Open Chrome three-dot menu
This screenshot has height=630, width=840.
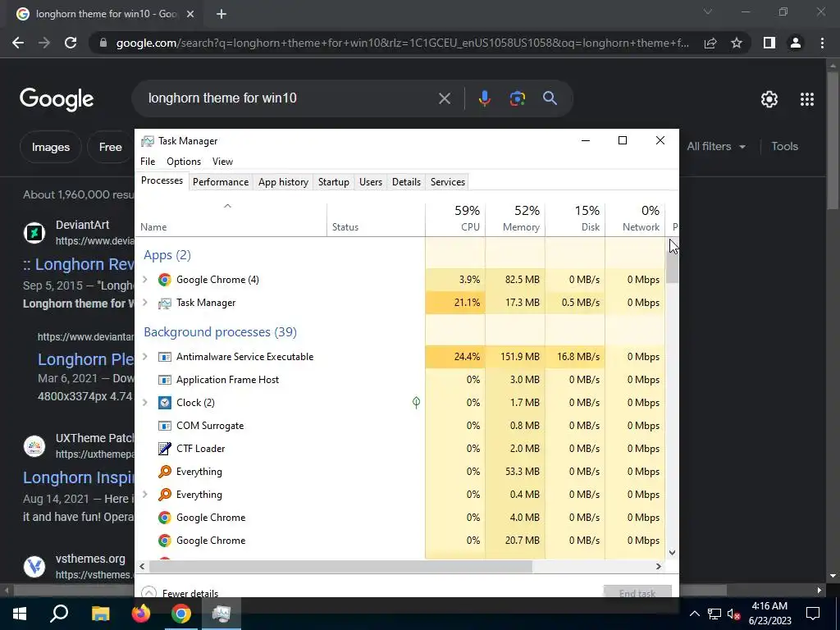click(x=822, y=43)
